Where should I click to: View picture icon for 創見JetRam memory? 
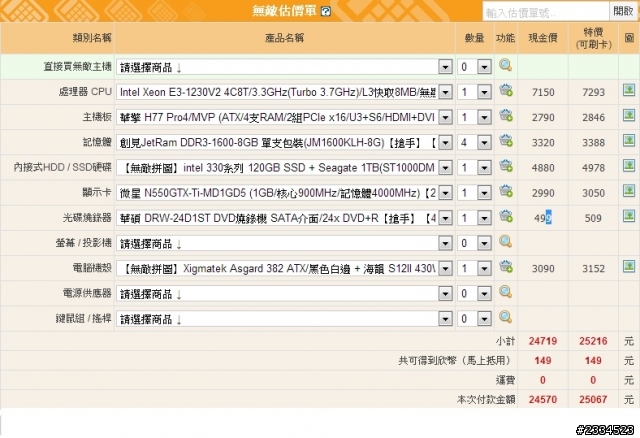point(629,141)
